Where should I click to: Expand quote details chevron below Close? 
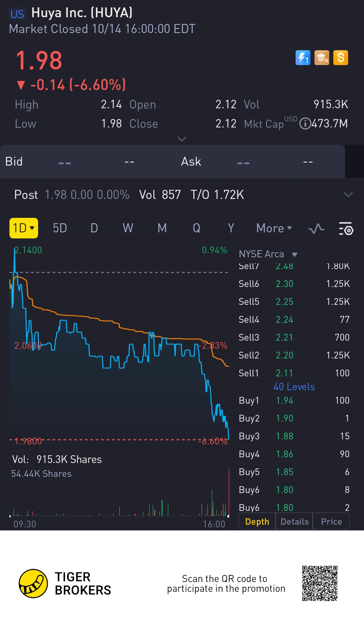pos(182,139)
